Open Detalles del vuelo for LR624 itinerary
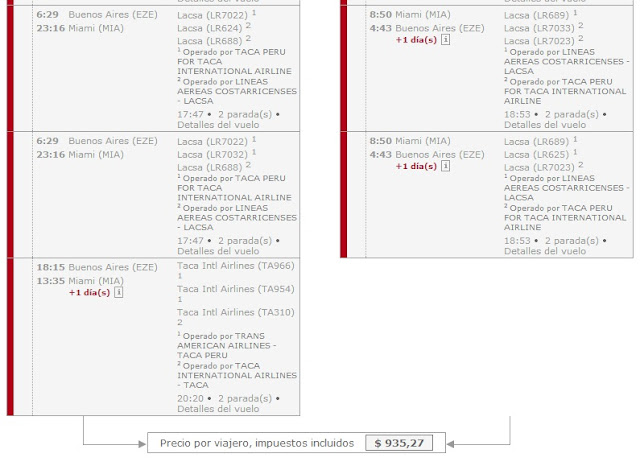This screenshot has height=466, width=640. [x=218, y=125]
